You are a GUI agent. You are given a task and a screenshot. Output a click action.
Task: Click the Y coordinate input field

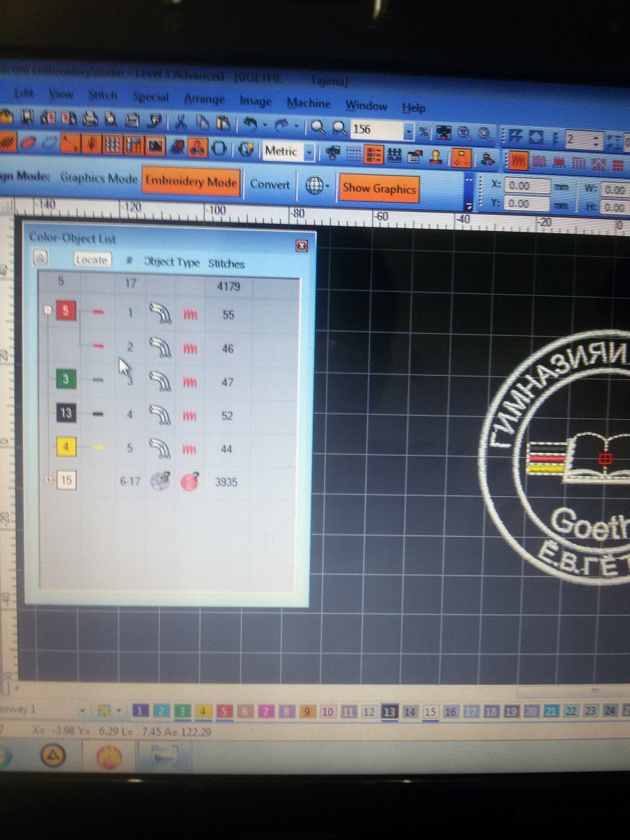point(526,203)
